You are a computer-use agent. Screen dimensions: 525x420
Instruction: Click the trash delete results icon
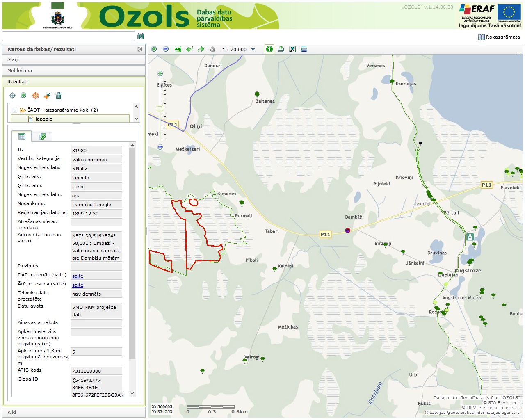[59, 96]
